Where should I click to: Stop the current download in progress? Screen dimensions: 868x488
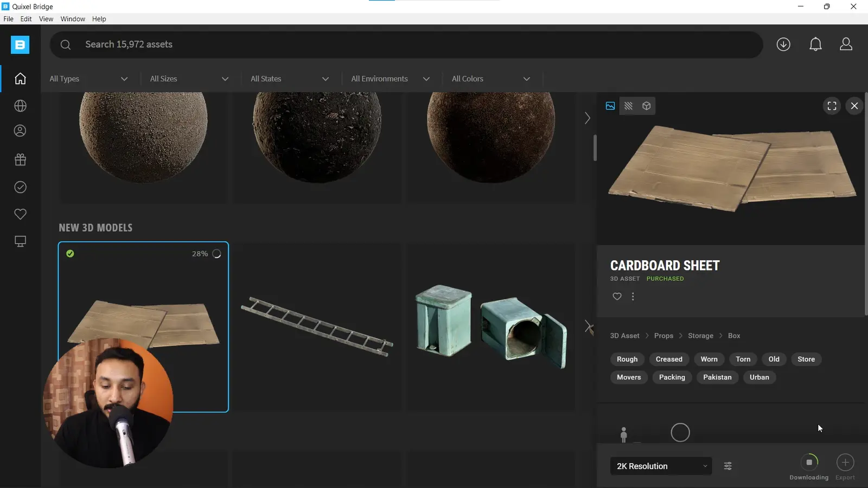coord(809,462)
